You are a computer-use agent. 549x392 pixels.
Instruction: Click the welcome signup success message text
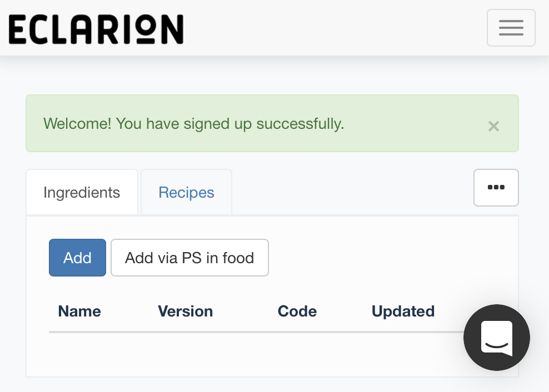pyautogui.click(x=193, y=123)
